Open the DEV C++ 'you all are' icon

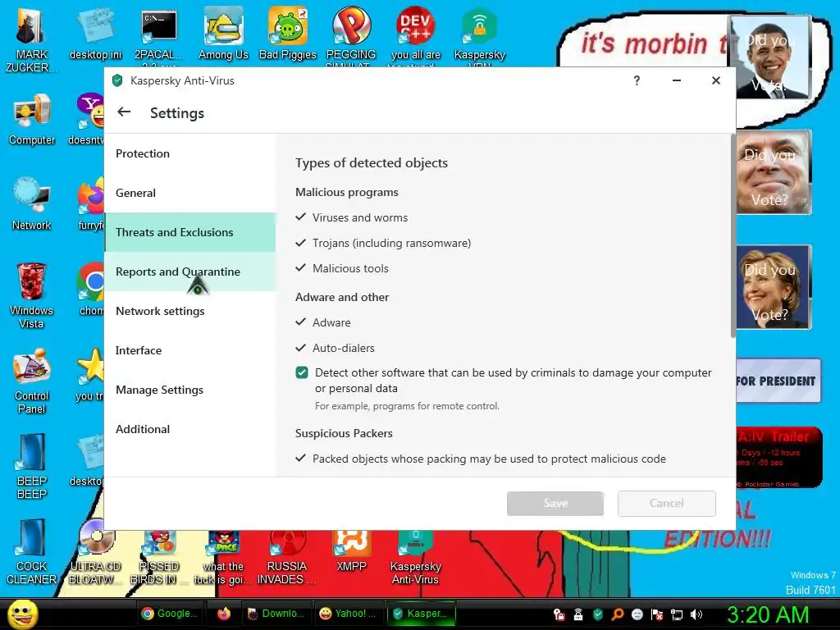pos(416,35)
